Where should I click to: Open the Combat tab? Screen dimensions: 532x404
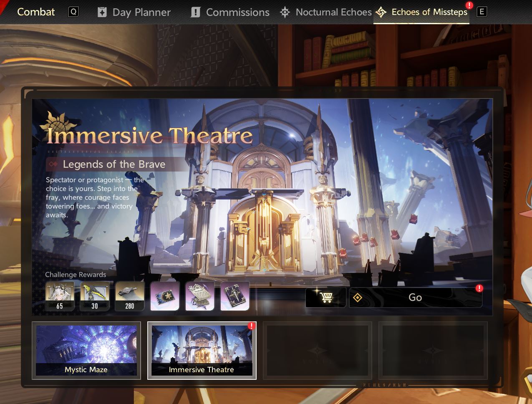pos(36,12)
